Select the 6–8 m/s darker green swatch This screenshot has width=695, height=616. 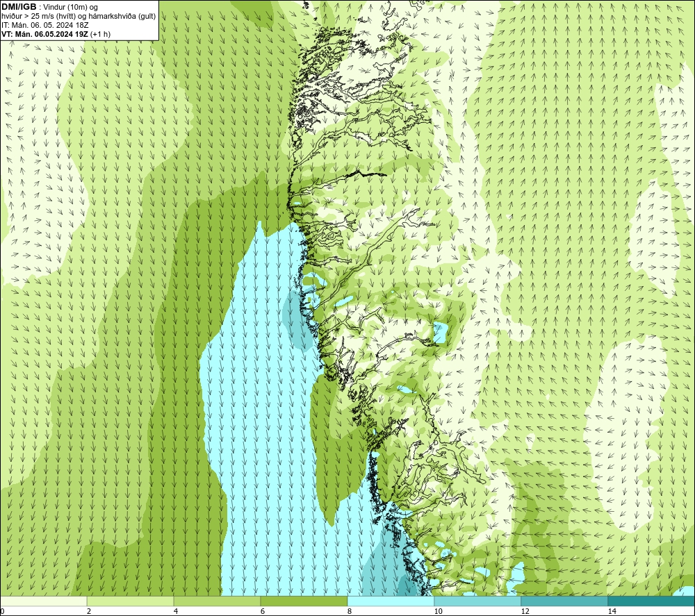tap(304, 601)
